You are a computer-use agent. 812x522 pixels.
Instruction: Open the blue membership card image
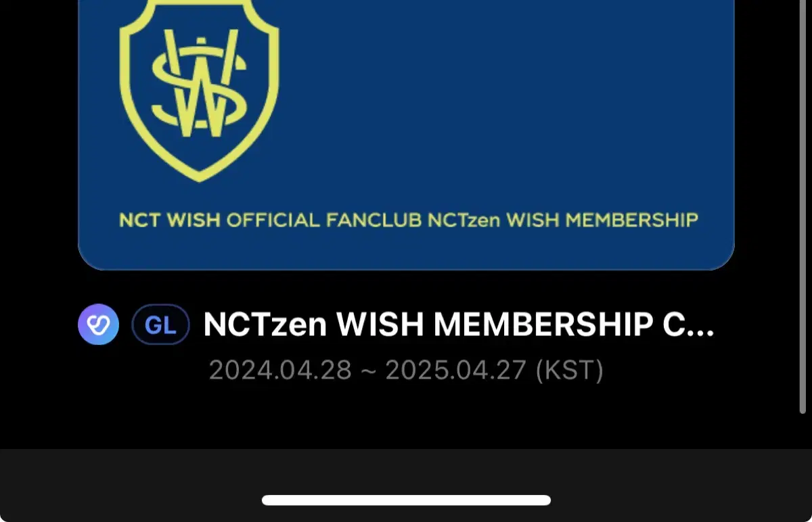click(x=406, y=135)
